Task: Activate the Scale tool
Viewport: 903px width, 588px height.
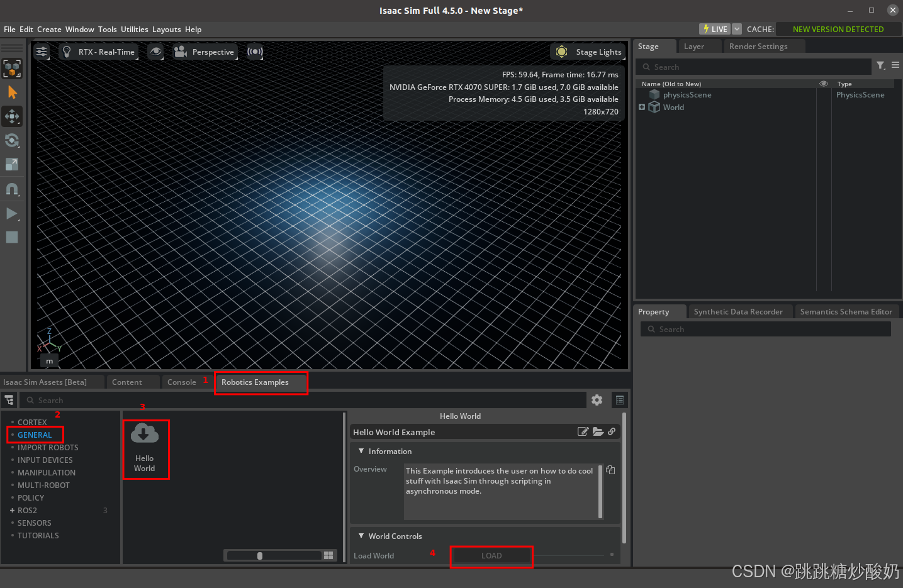Action: click(x=12, y=164)
